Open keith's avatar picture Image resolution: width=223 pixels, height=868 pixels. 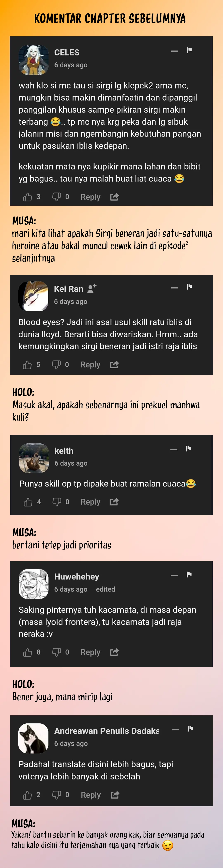click(34, 458)
